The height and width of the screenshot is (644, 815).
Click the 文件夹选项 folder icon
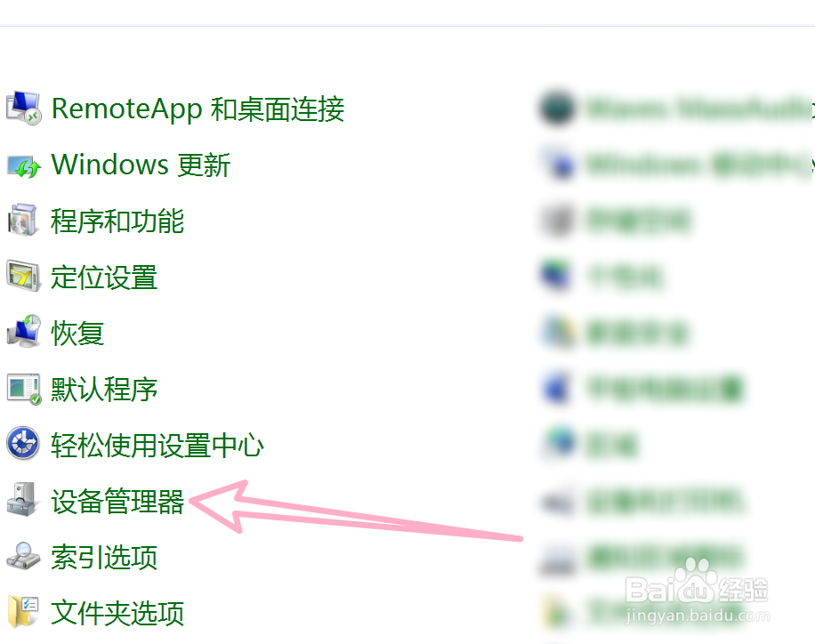coord(23,611)
